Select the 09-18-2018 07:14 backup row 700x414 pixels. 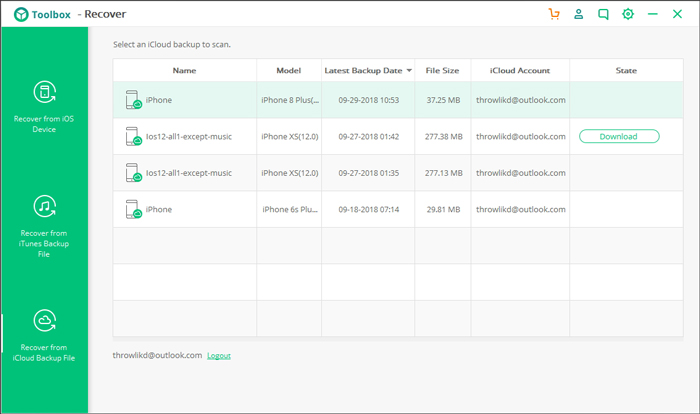click(x=398, y=209)
